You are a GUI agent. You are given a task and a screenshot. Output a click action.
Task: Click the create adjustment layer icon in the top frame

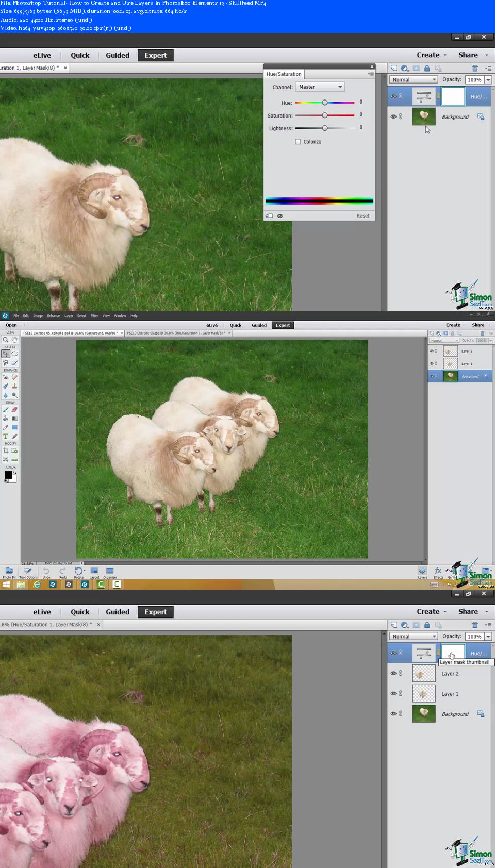click(x=405, y=68)
